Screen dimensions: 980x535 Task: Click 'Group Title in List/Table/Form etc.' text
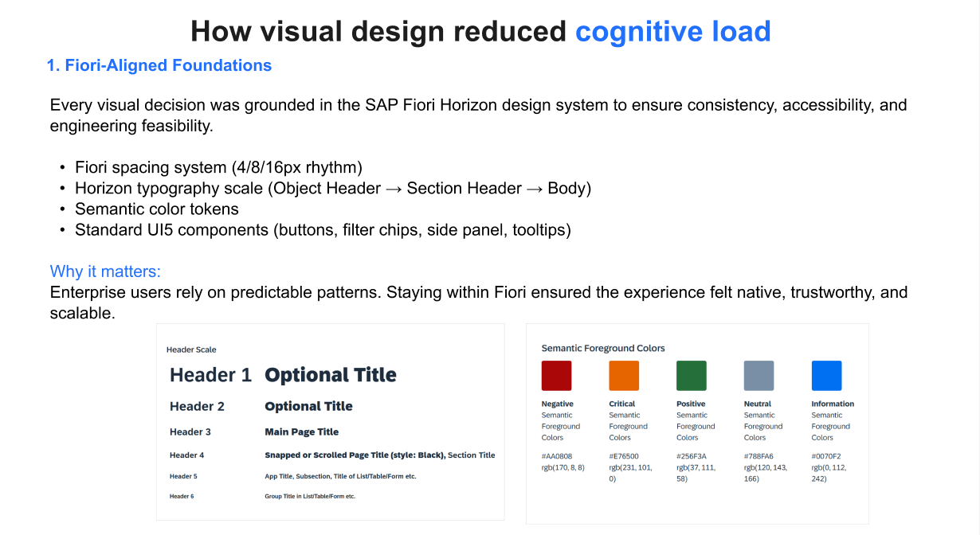click(x=310, y=496)
